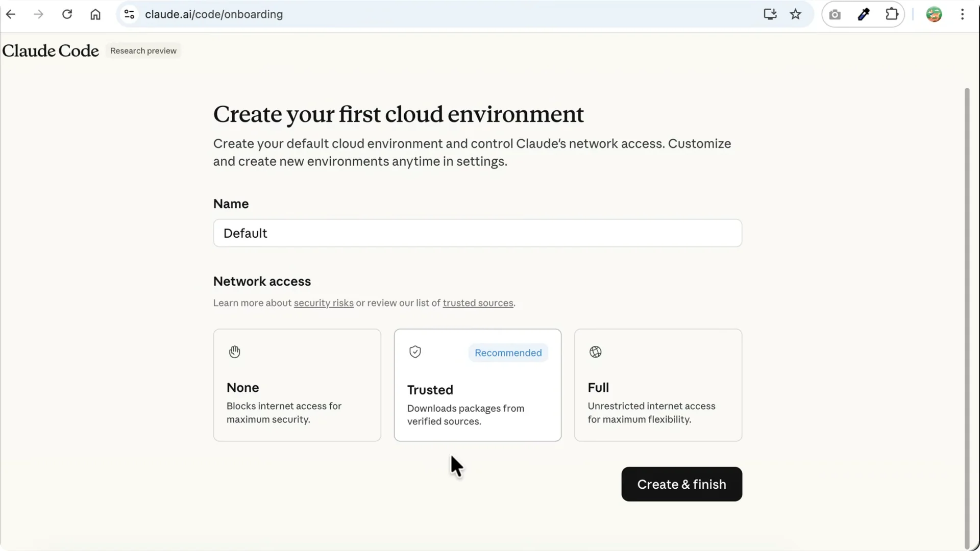Click the 'Name' field label
The width and height of the screenshot is (980, 551).
231,204
